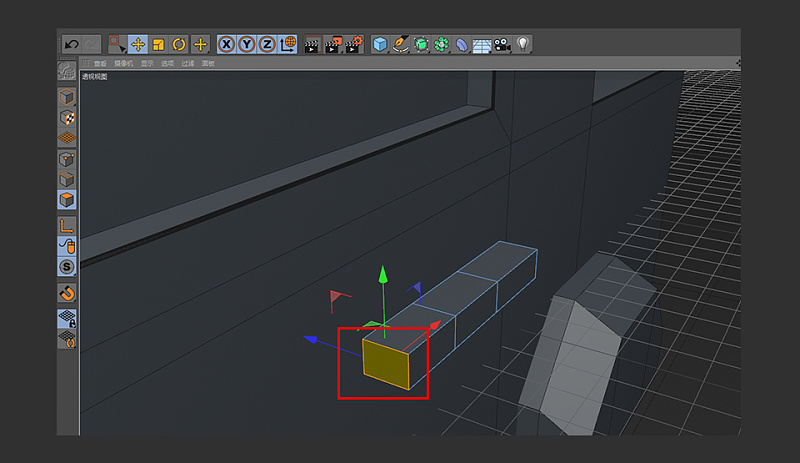This screenshot has height=463, width=800.
Task: Toggle Locked Workplane grid icon
Action: 67,319
